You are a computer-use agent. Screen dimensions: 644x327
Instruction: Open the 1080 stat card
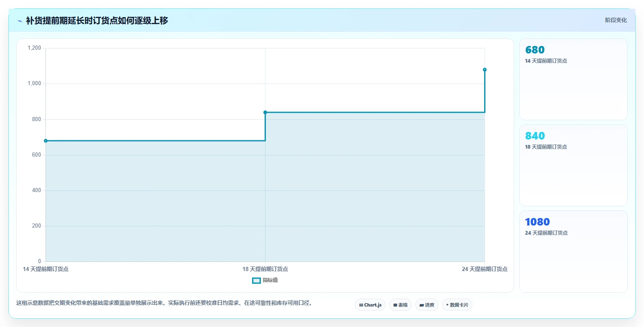[x=573, y=251]
